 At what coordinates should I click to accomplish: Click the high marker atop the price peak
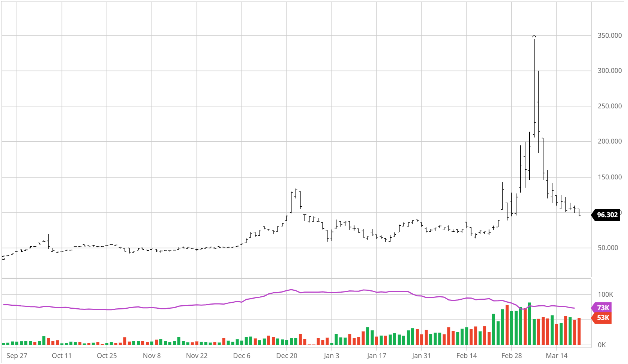(534, 37)
